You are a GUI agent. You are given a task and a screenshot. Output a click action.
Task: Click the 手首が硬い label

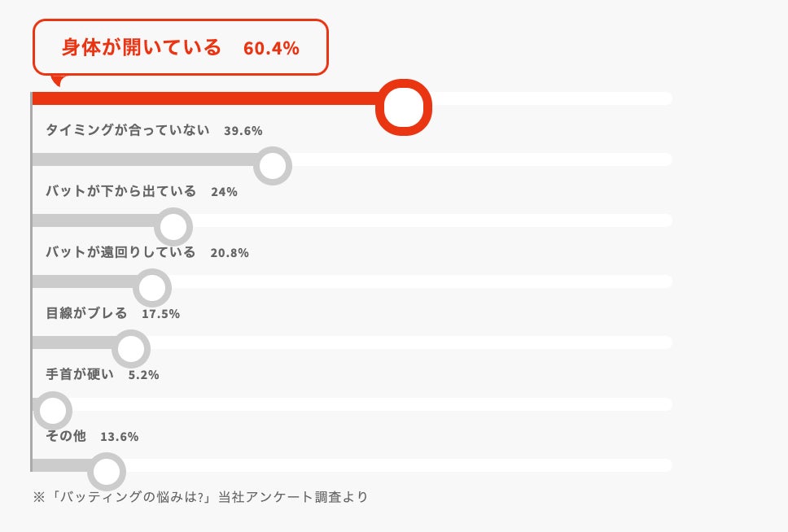click(80, 375)
